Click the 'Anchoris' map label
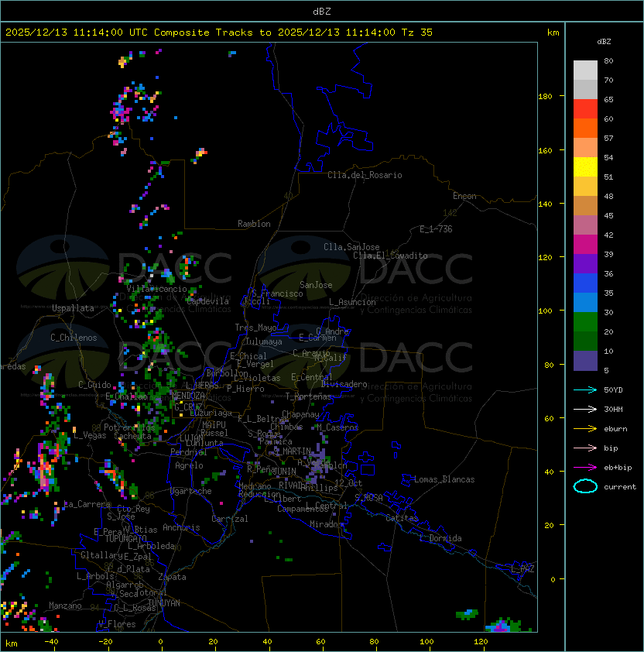 pyautogui.click(x=181, y=527)
